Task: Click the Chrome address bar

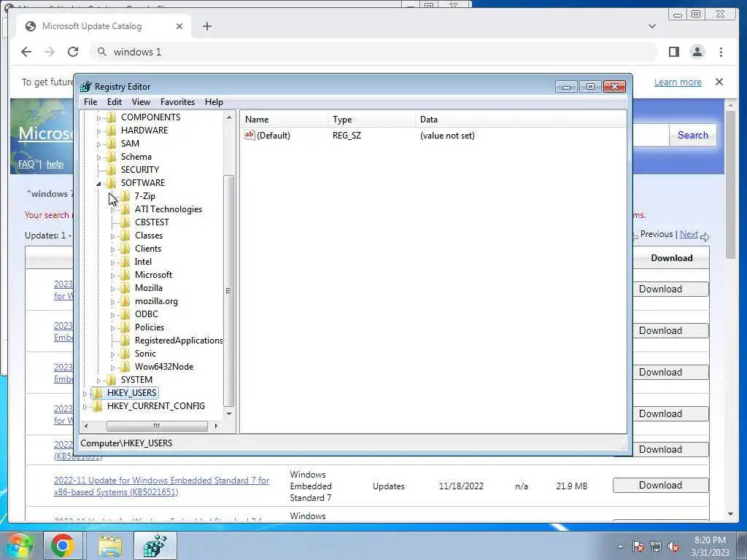Action: (373, 52)
